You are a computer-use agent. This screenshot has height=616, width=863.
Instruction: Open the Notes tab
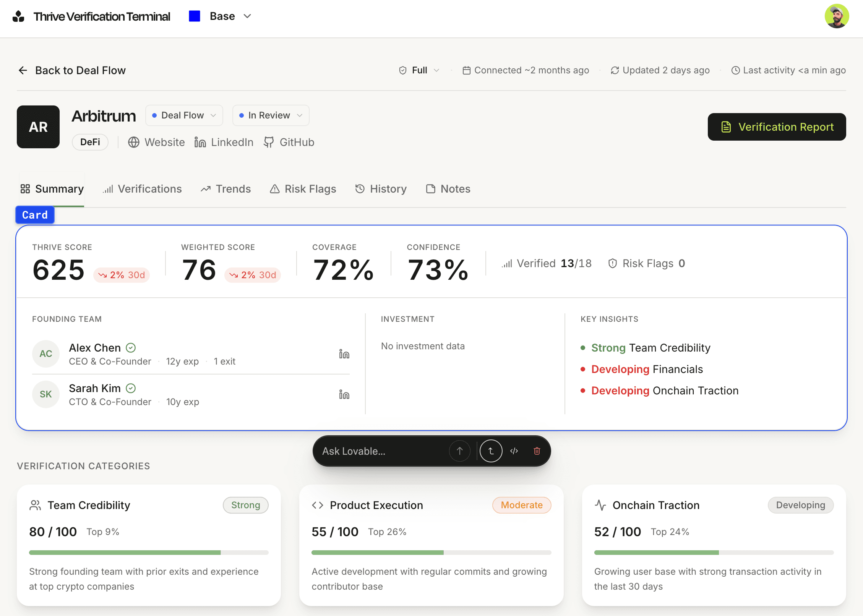pyautogui.click(x=448, y=189)
